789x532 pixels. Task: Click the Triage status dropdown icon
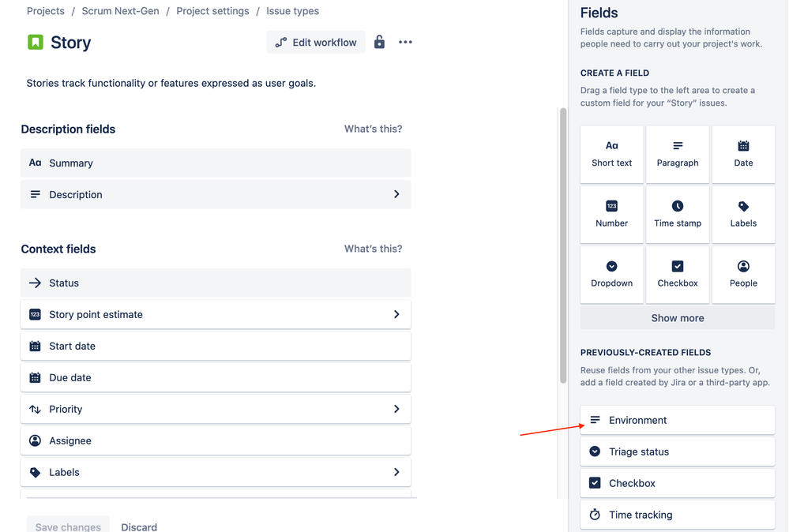point(595,451)
